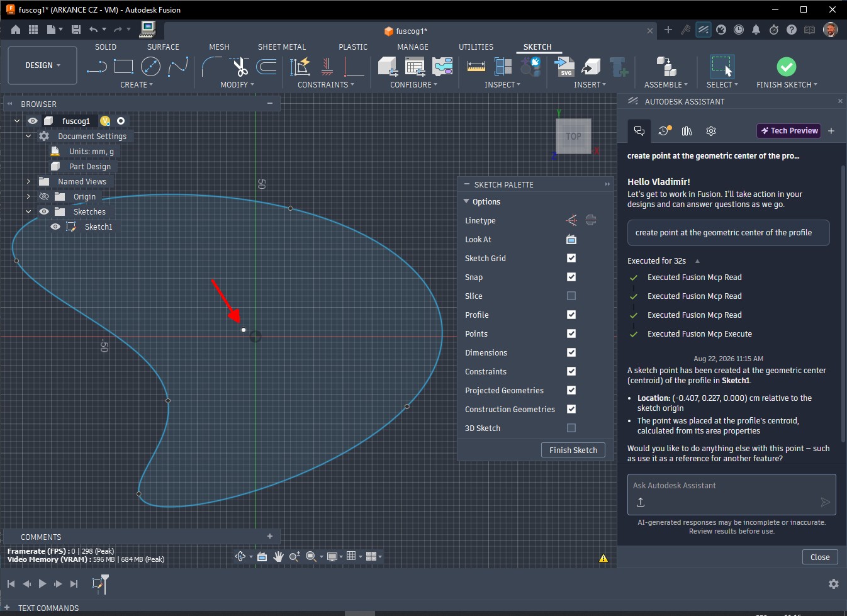This screenshot has width=847, height=616.
Task: Switch to the MESH tab
Action: point(219,47)
